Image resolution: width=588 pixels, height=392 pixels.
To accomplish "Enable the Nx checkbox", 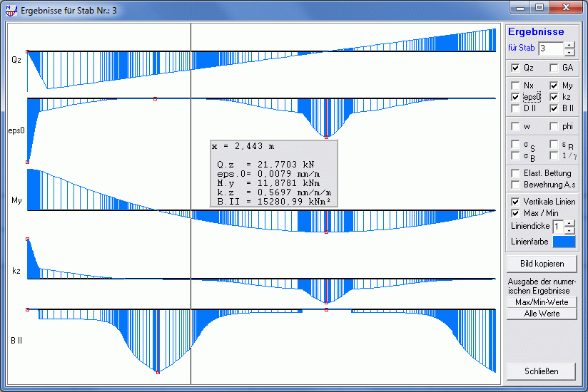I will (x=516, y=86).
